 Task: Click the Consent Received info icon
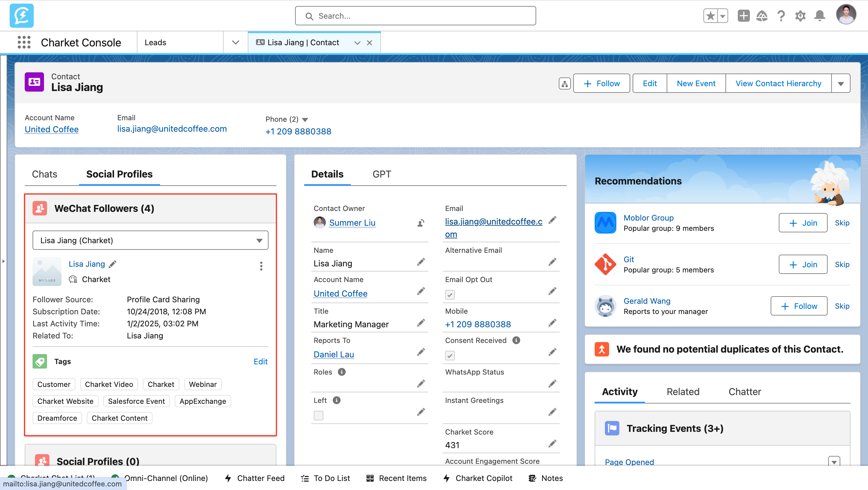click(516, 340)
